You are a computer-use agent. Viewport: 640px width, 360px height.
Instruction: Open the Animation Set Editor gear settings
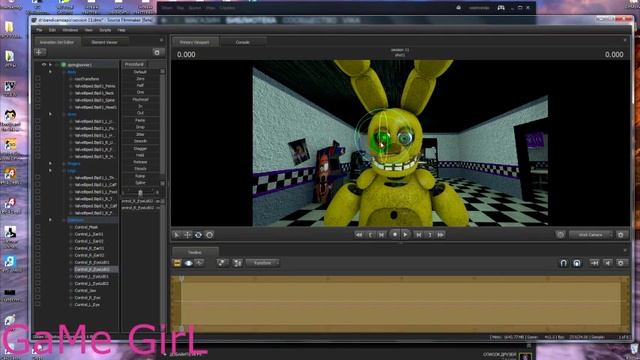pyautogui.click(x=157, y=52)
